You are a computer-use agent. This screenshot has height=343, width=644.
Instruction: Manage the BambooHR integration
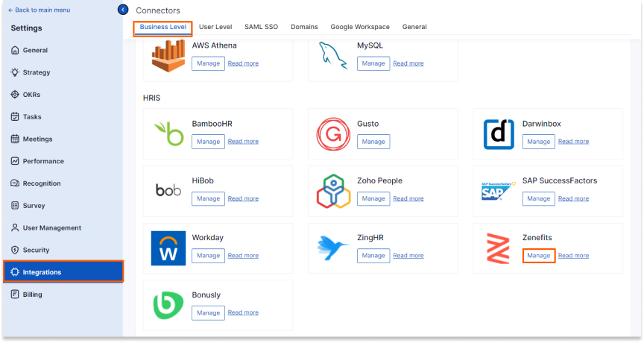click(x=208, y=142)
